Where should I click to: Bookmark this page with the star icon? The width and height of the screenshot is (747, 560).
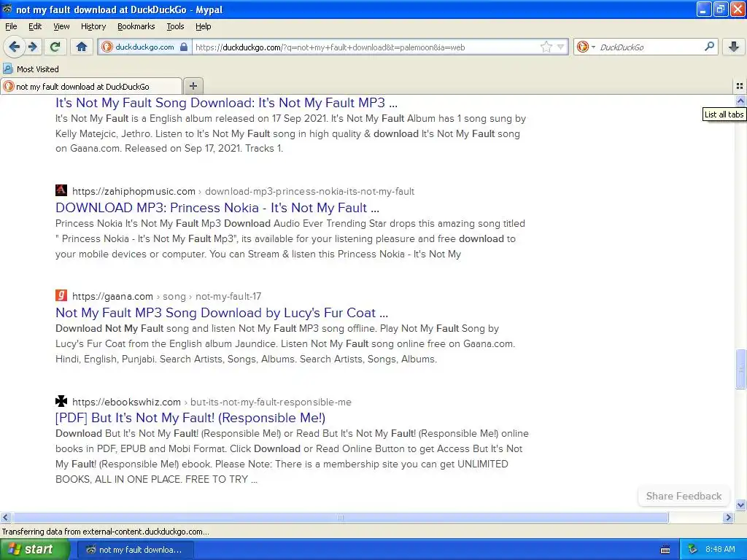[x=546, y=47]
